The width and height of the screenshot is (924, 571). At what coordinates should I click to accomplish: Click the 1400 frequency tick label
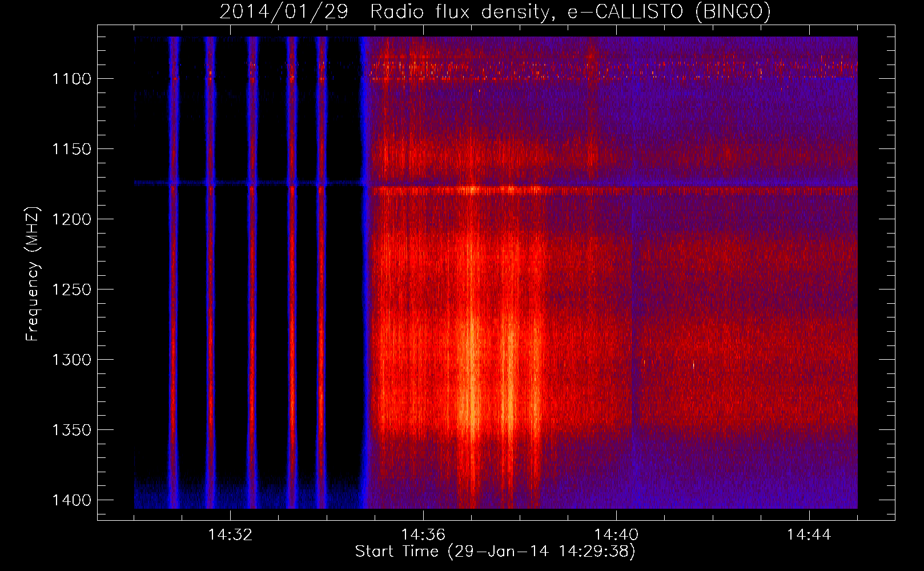[x=72, y=500]
